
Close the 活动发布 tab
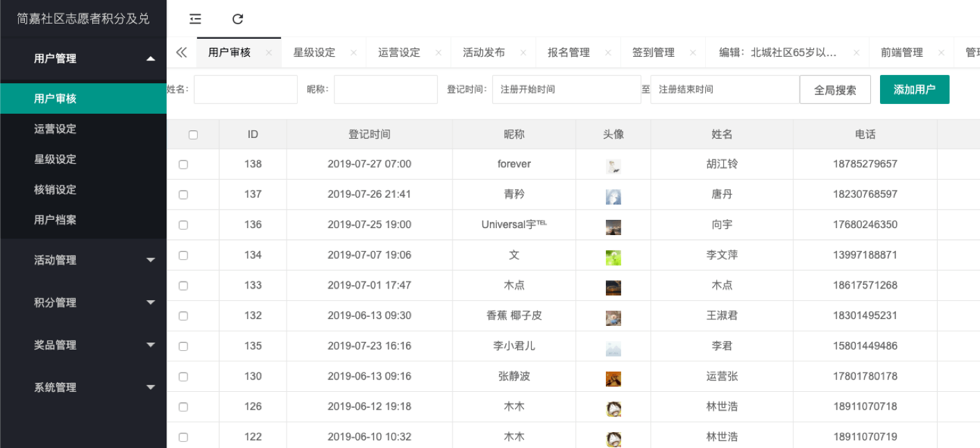coord(523,53)
